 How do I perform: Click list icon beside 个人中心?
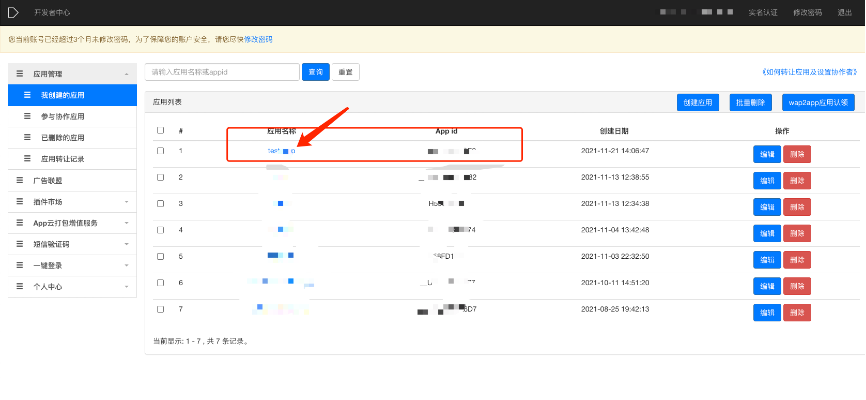pos(20,287)
